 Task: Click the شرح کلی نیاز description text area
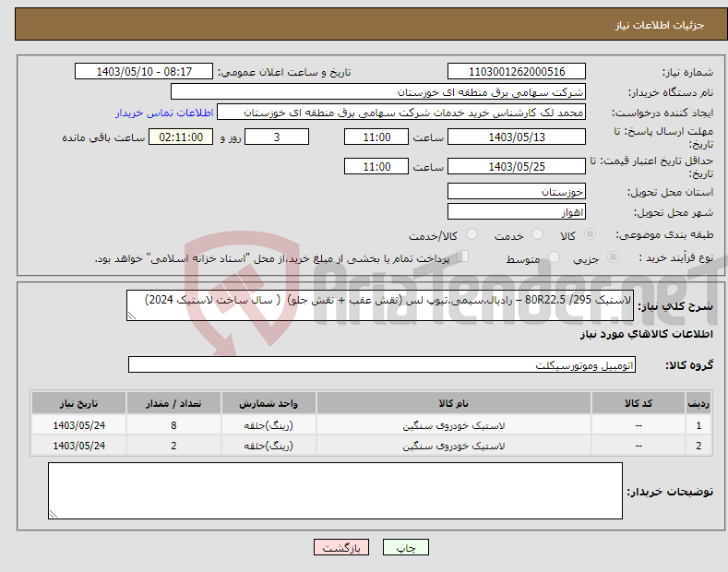pyautogui.click(x=380, y=305)
